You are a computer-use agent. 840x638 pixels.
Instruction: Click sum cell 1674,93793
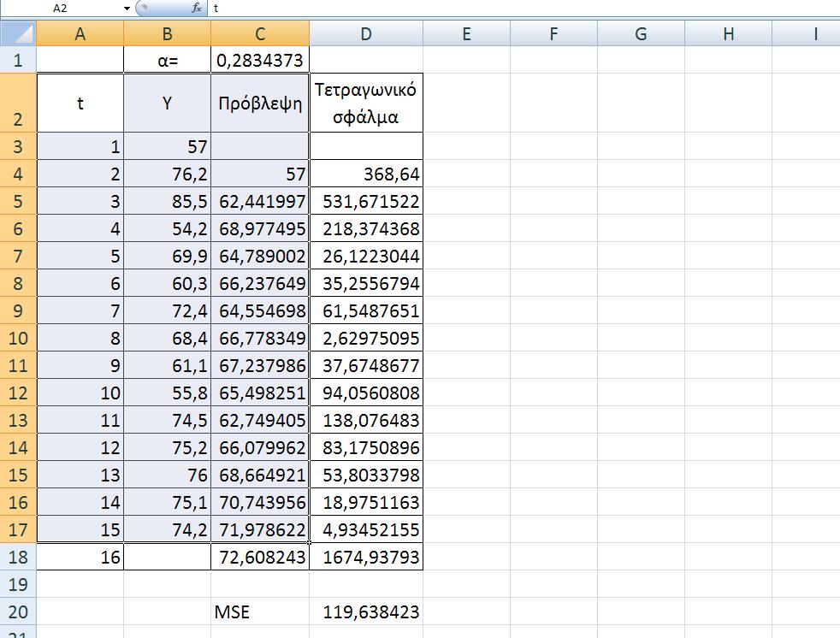(x=366, y=557)
